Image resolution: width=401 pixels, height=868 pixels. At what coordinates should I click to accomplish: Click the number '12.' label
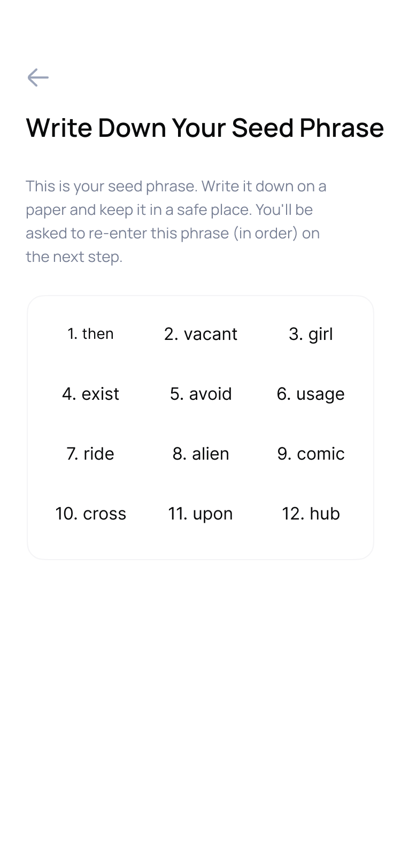(293, 514)
